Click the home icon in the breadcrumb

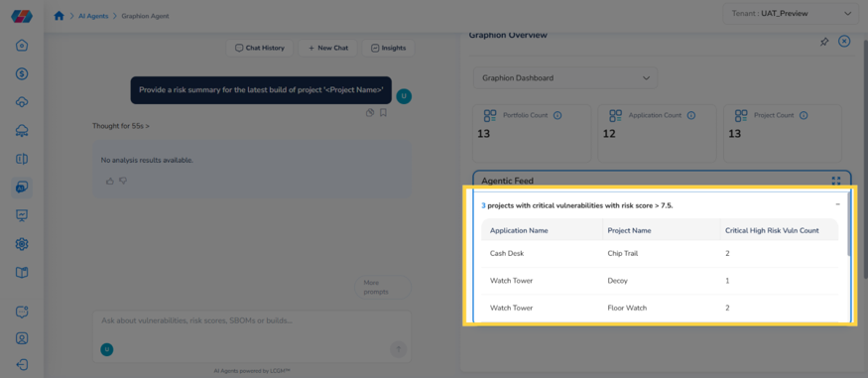pyautogui.click(x=59, y=16)
